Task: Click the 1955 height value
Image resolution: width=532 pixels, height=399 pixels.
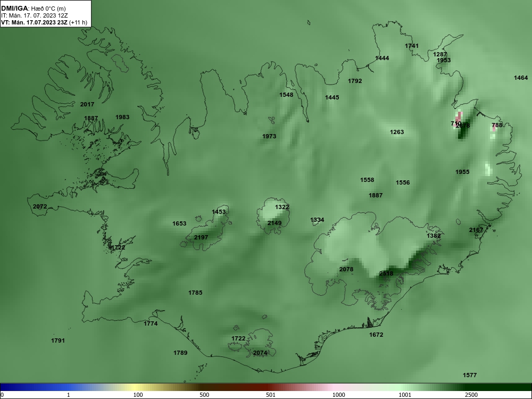Action: [x=462, y=172]
